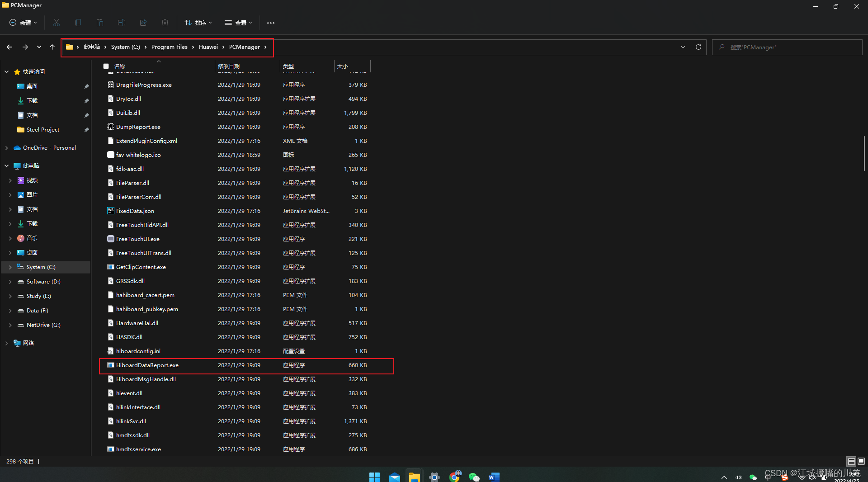Expand OneDrive - Personal in sidebar

pyautogui.click(x=7, y=147)
